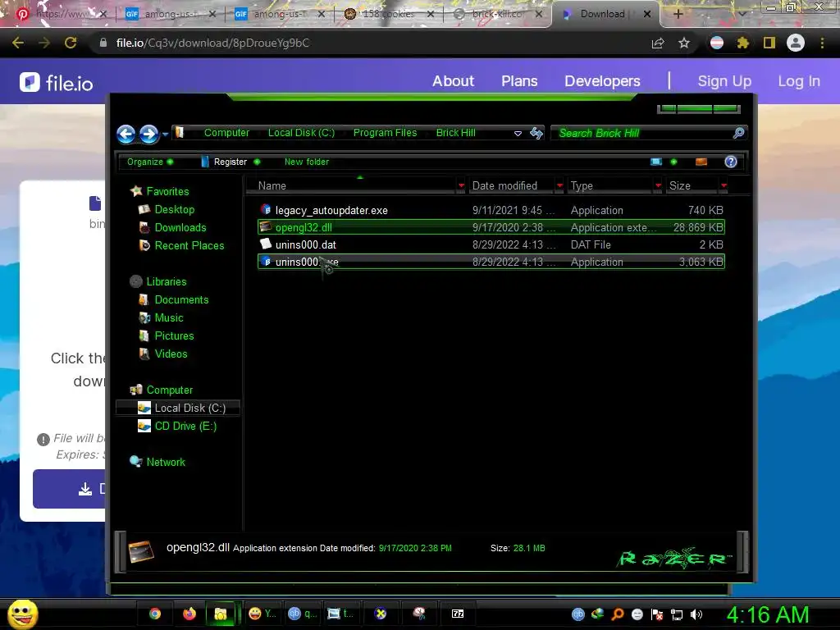This screenshot has height=630, width=840.
Task: Open the Type column filter dropdown
Action: [x=659, y=186]
